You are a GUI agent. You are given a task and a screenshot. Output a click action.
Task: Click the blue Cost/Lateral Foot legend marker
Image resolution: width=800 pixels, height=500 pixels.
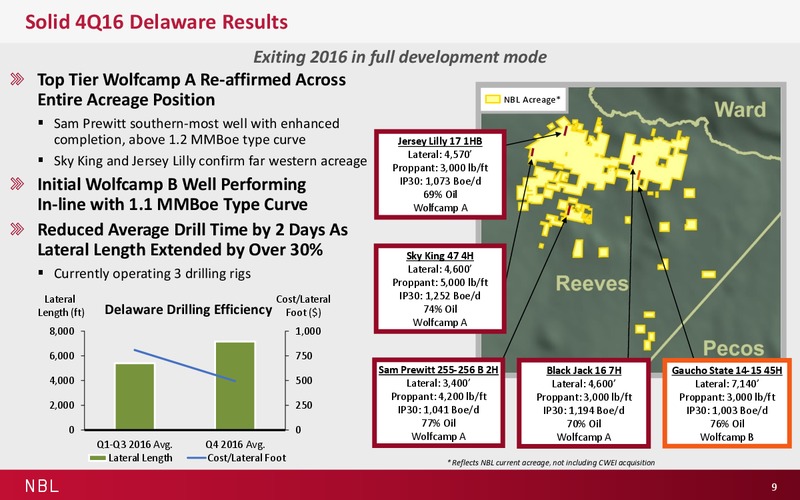coord(197,458)
